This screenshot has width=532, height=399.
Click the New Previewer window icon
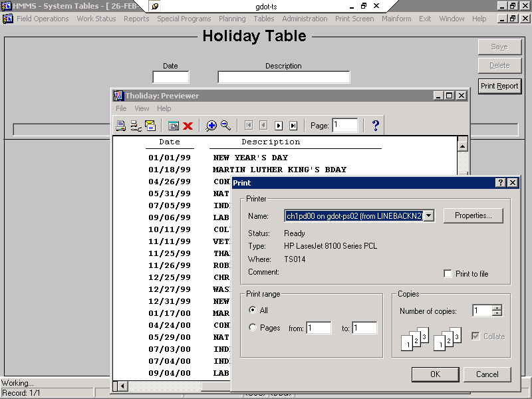click(174, 126)
